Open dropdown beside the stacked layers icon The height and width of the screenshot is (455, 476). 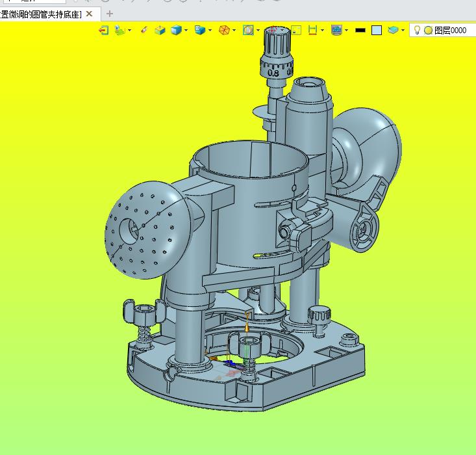point(403,31)
